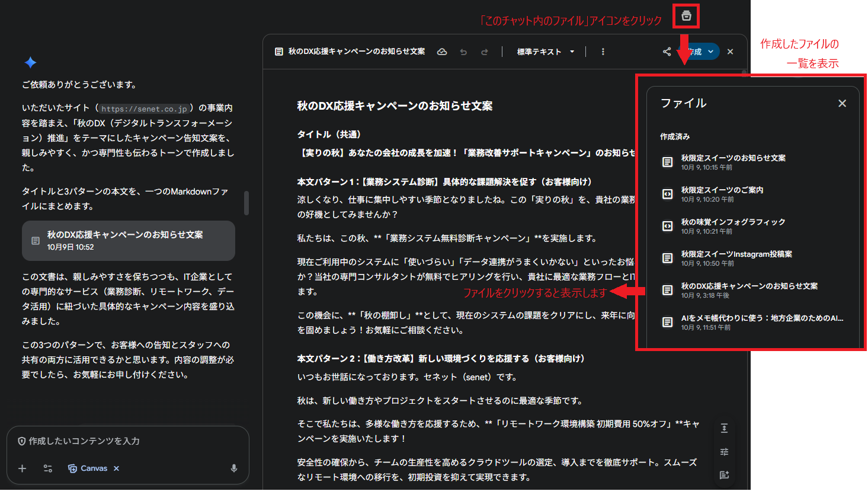The height and width of the screenshot is (491, 868).
Task: Close the ファイル panel
Action: [x=842, y=104]
